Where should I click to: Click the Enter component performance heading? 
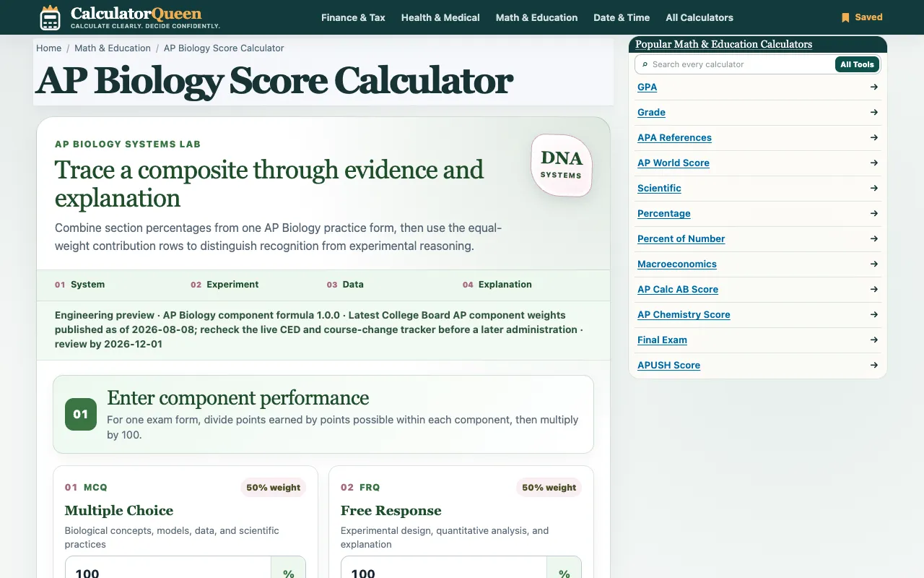click(x=237, y=398)
